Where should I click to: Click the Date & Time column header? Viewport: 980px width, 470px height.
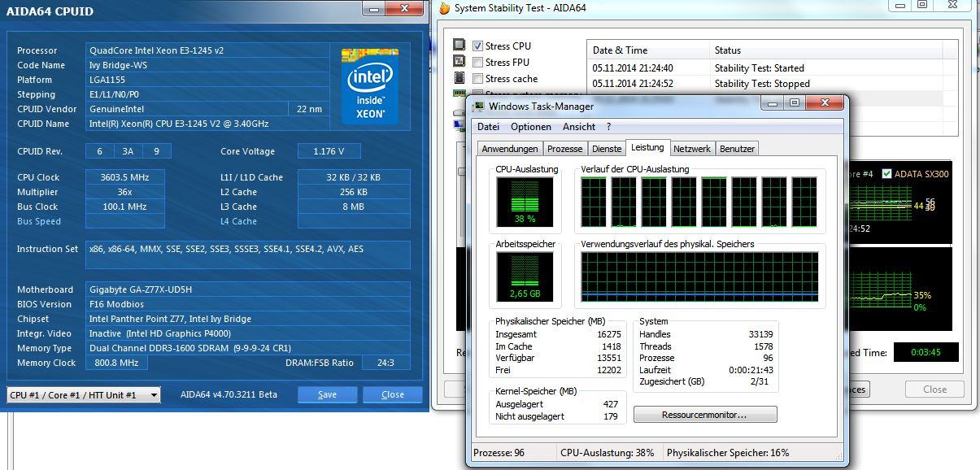point(648,50)
